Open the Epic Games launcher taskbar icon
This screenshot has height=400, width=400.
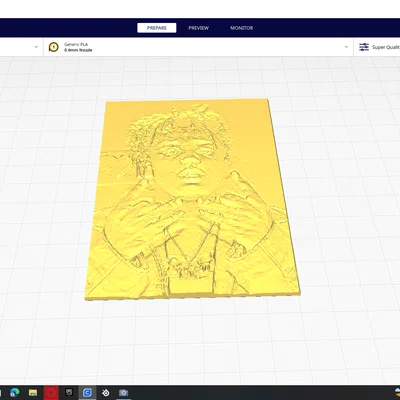tap(69, 393)
